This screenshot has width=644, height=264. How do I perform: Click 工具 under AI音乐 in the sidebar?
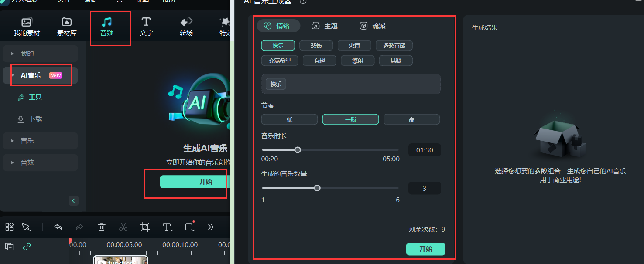point(35,97)
